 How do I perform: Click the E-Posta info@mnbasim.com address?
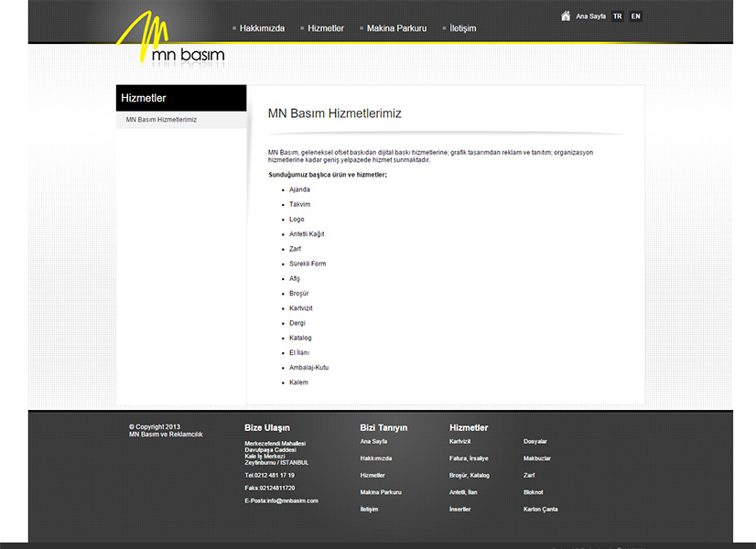[281, 501]
